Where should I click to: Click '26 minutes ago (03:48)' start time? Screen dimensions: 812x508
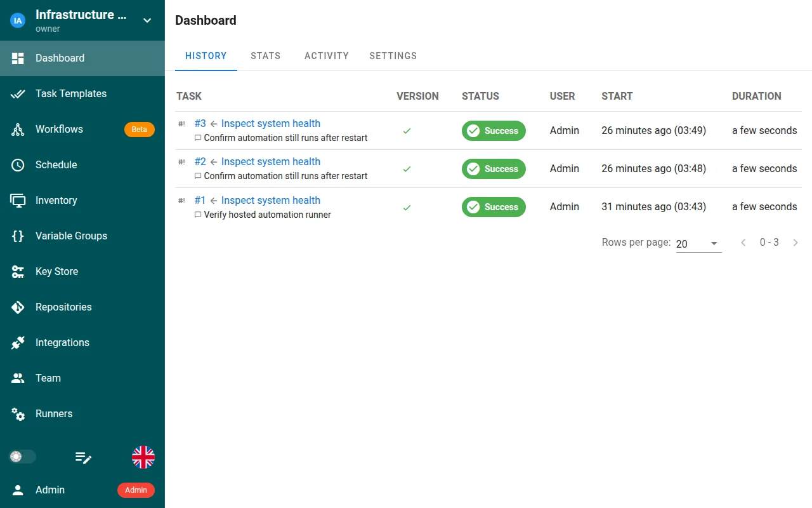click(654, 169)
